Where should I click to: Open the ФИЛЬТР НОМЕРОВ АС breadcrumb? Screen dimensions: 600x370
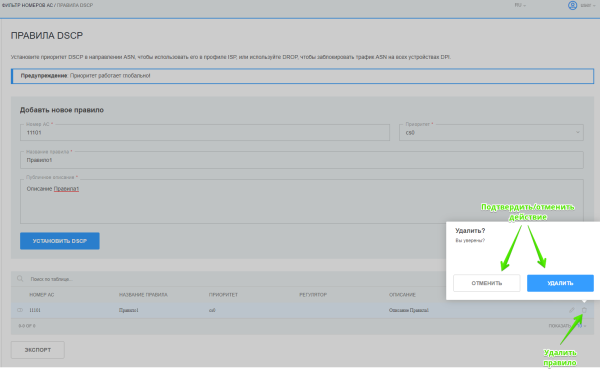[x=27, y=5]
